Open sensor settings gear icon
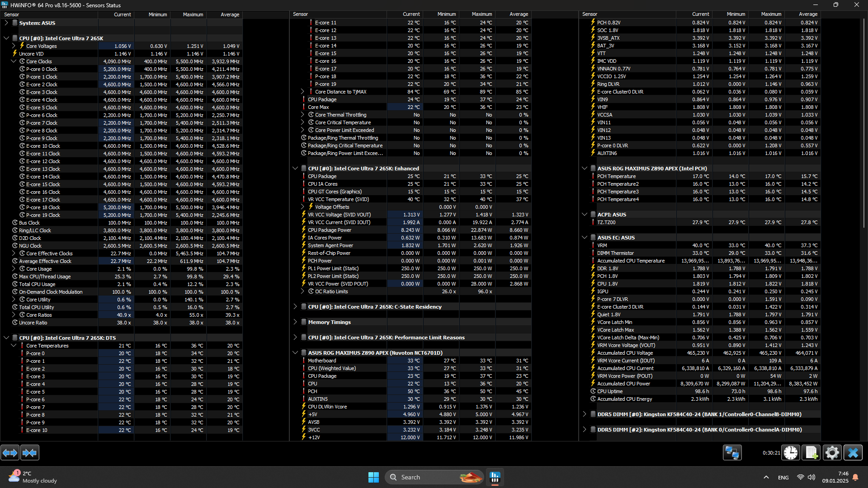The image size is (868, 488). pos(832,452)
